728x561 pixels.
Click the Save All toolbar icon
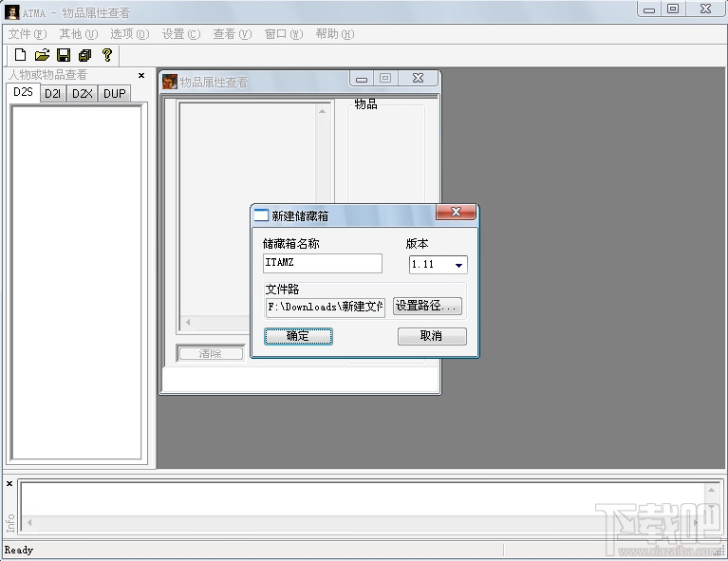click(x=85, y=55)
